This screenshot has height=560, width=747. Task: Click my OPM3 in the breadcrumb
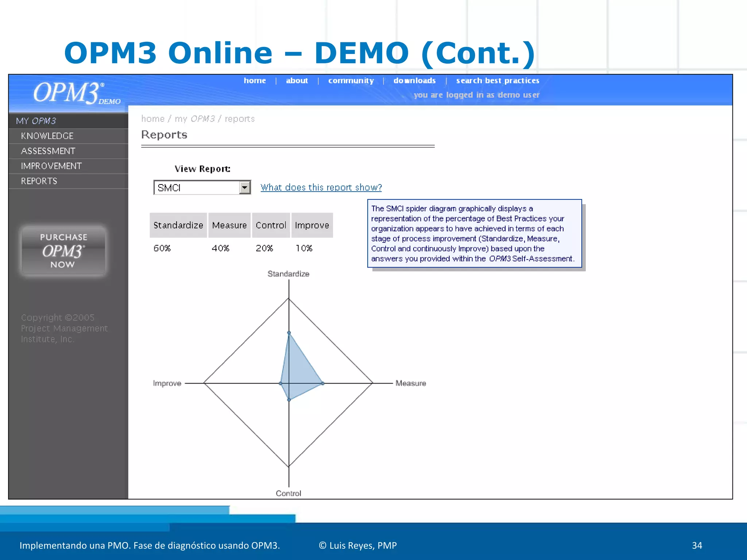point(195,119)
